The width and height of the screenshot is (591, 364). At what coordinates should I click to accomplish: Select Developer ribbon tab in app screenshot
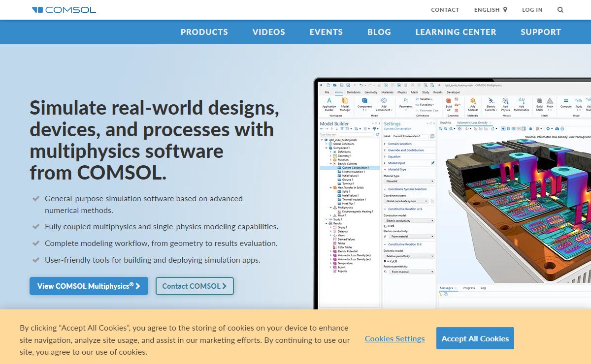453,92
